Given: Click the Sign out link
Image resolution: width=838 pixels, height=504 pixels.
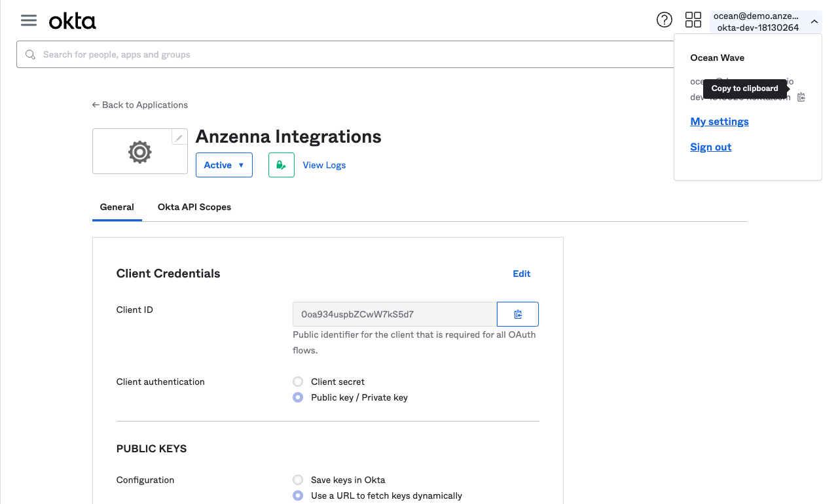Looking at the screenshot, I should click(x=710, y=147).
